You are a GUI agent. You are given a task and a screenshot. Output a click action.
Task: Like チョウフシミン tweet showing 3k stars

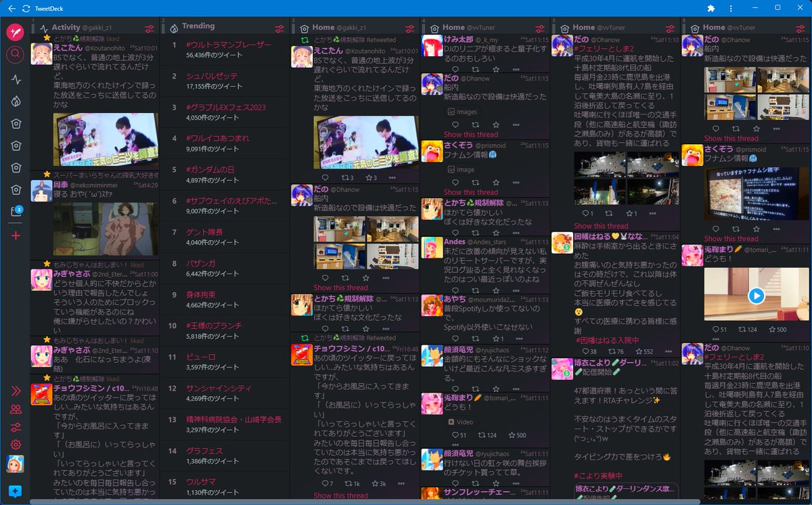coord(378,483)
